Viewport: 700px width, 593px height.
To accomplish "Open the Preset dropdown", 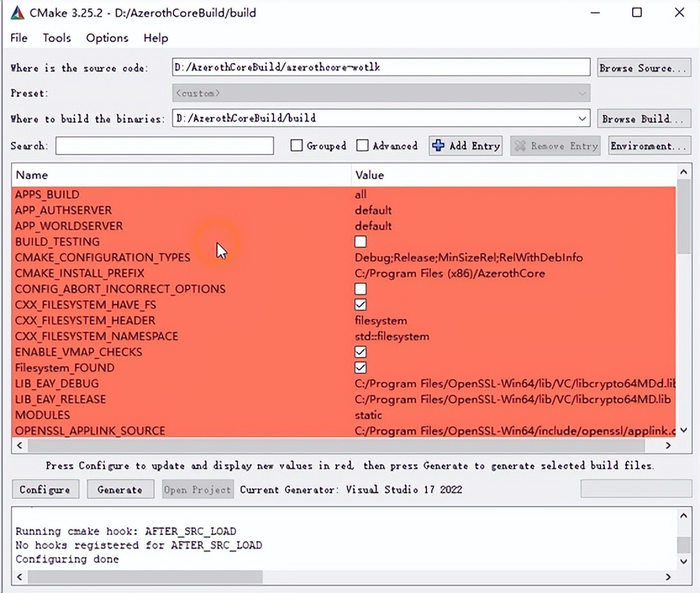I will coord(381,93).
